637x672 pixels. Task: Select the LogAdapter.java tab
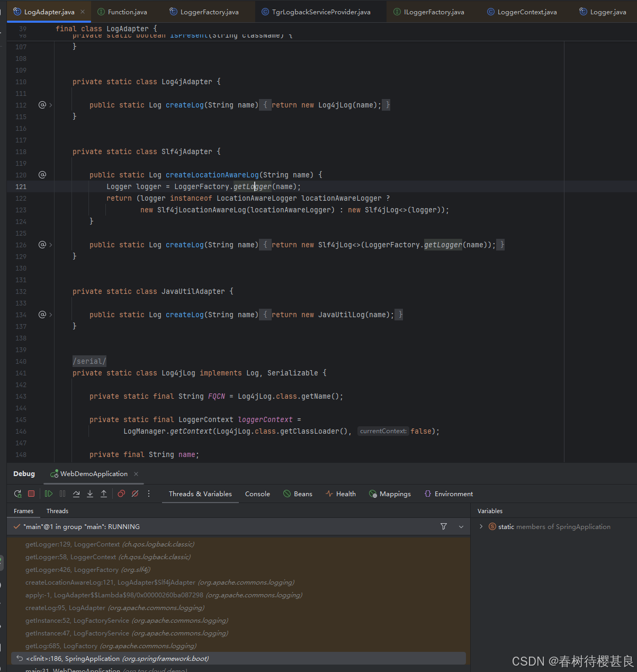point(49,12)
